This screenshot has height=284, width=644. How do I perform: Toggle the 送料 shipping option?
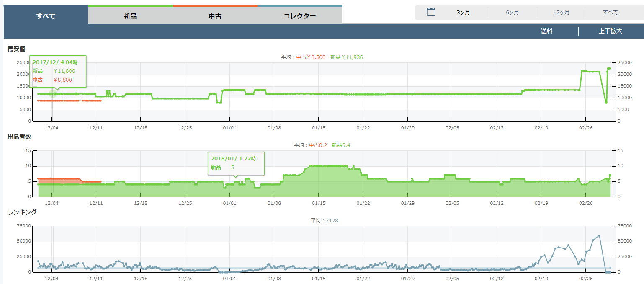tap(546, 31)
